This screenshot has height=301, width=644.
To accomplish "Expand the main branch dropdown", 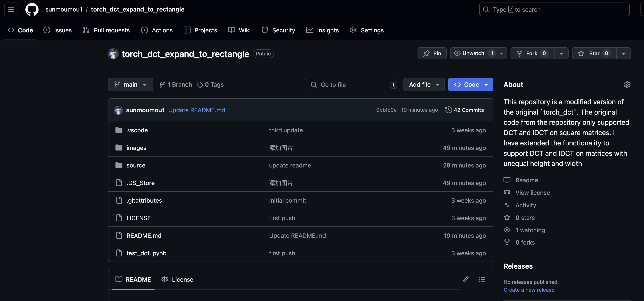I will 131,85.
